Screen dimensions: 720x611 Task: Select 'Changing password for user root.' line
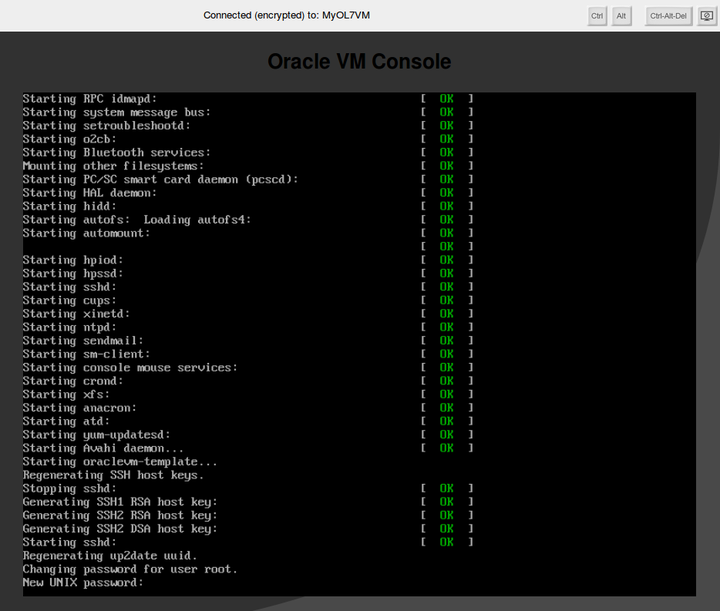click(130, 569)
